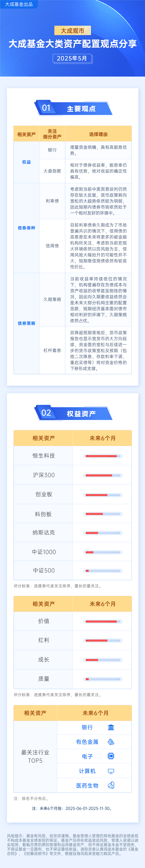Select the 大成观市 yellow tag

click(73, 31)
